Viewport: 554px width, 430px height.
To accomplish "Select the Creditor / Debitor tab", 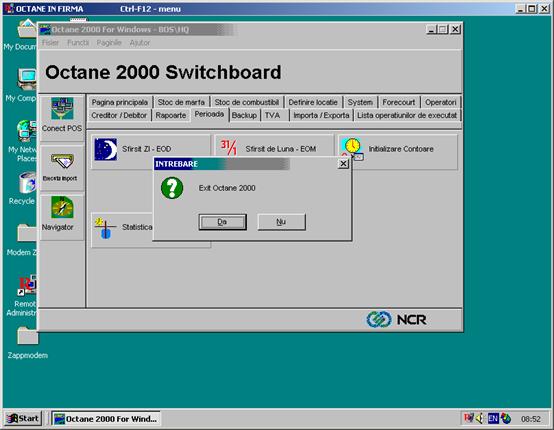I will [x=119, y=115].
